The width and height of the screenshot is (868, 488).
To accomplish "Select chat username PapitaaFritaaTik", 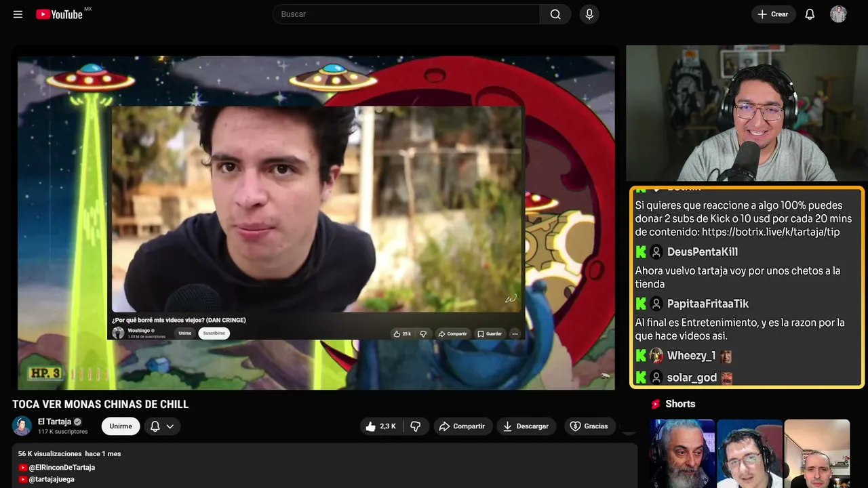I will coord(708,304).
